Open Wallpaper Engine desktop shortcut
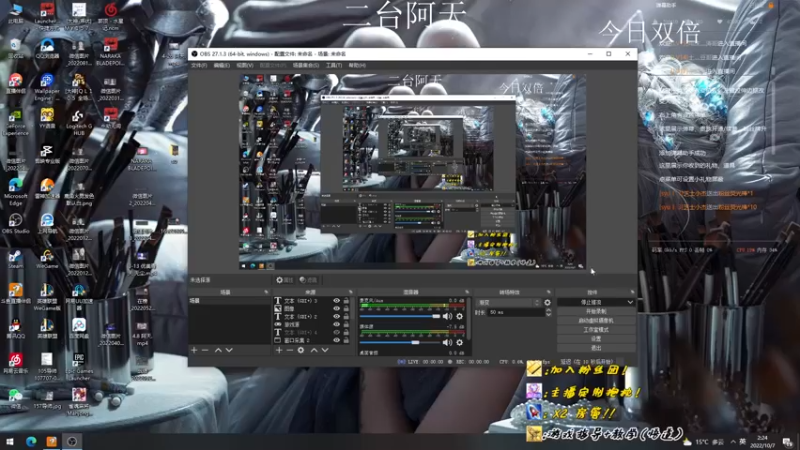The image size is (800, 450). [x=47, y=87]
